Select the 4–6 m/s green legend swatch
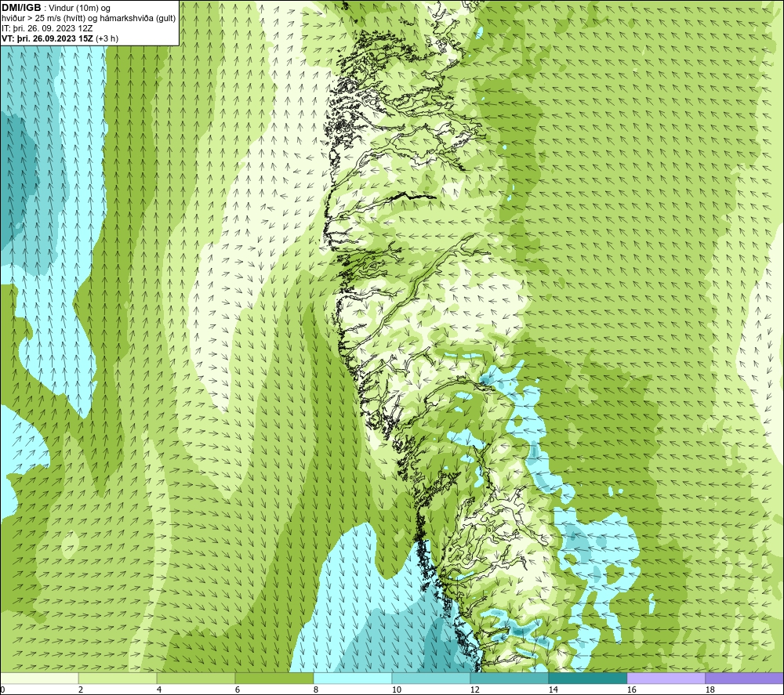This screenshot has width=784, height=695. tap(196, 678)
